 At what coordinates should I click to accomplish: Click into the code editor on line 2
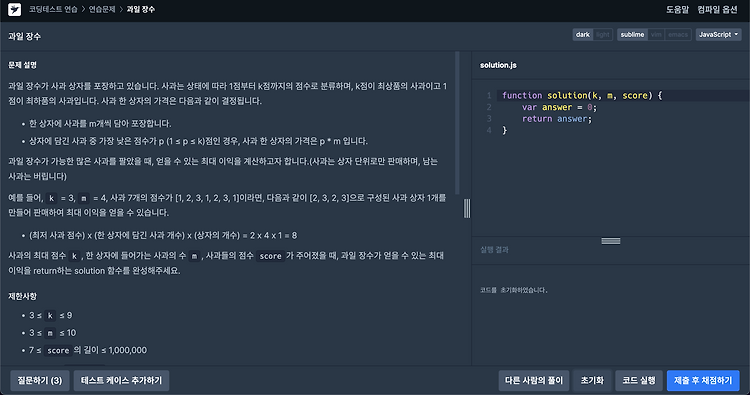[622, 107]
